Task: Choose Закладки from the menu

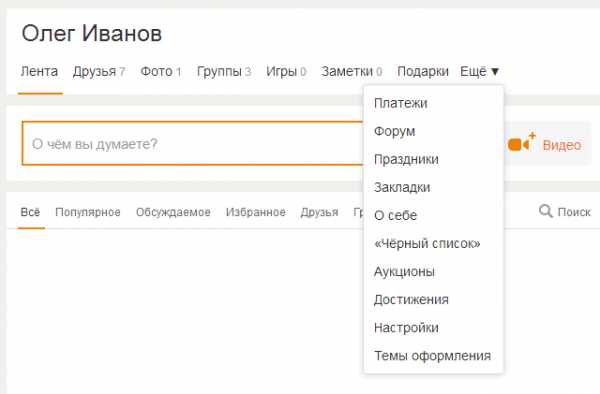Action: [x=402, y=187]
